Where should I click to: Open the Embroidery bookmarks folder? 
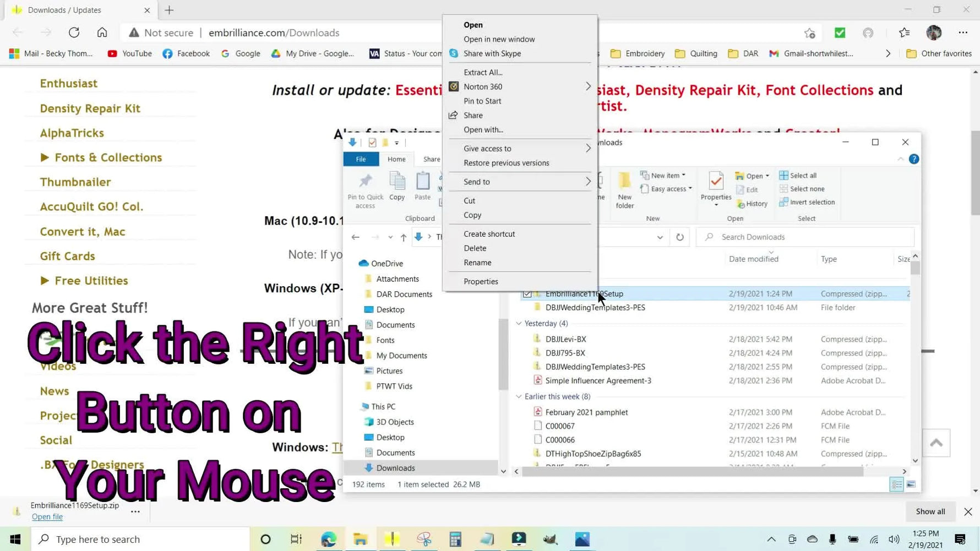click(638, 53)
